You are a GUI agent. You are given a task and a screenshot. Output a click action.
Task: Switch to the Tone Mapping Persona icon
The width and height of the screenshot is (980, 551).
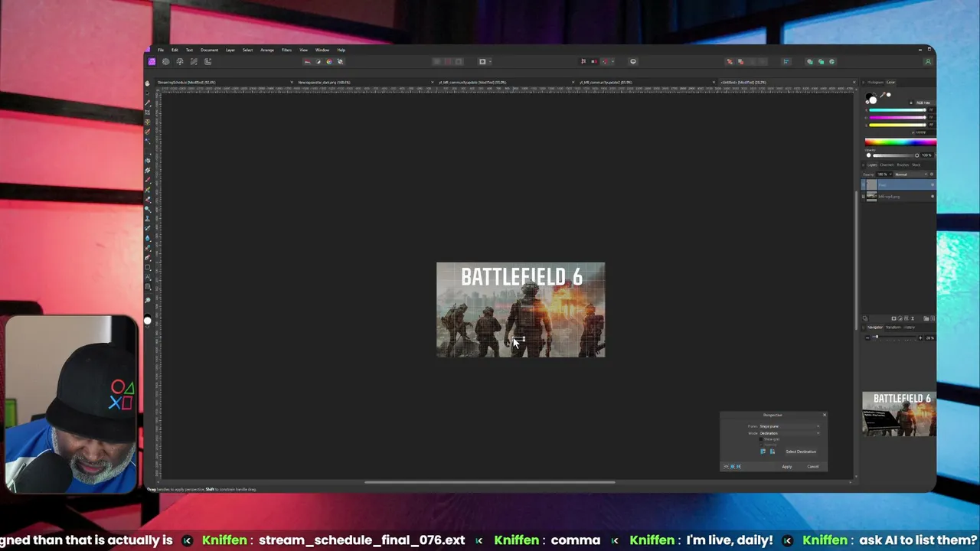[x=194, y=61]
